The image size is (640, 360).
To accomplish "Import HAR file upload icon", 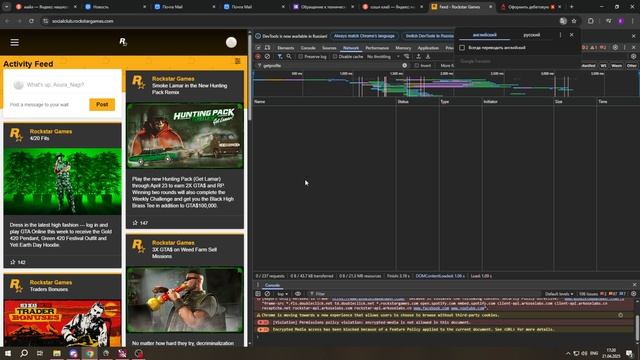I will coord(418,57).
